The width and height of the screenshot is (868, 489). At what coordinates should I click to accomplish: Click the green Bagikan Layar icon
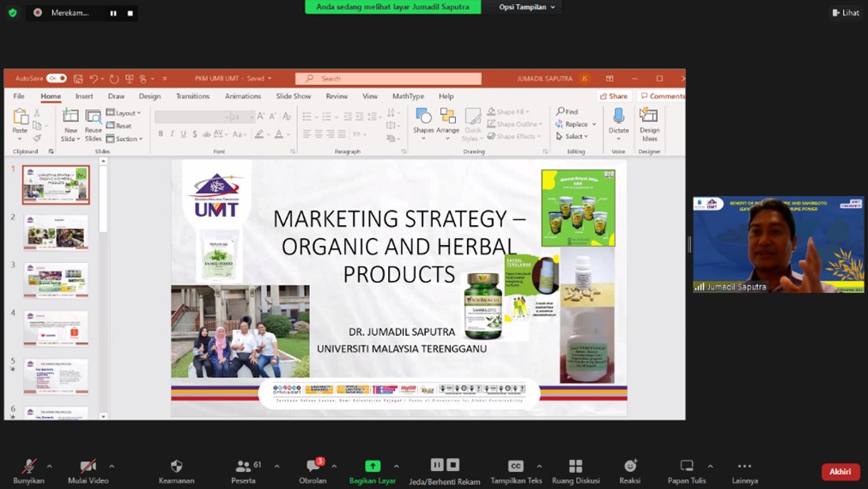[x=373, y=467]
